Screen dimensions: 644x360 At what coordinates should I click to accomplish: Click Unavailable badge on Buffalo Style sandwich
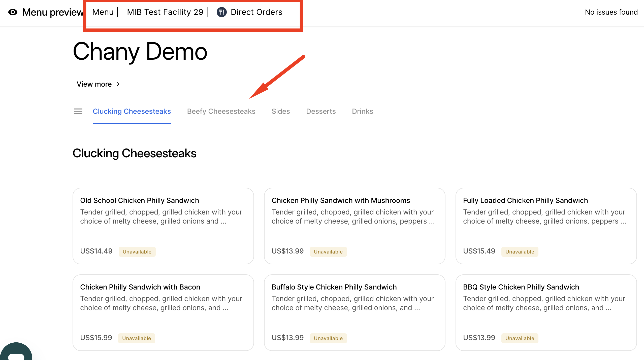pyautogui.click(x=328, y=338)
